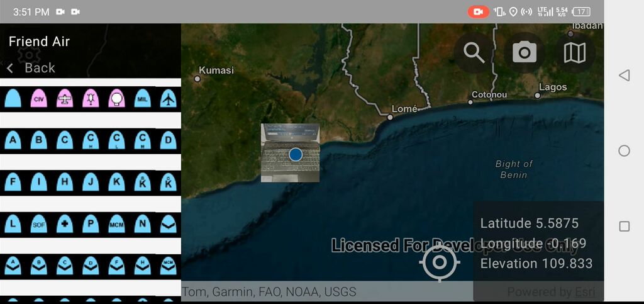Select the blue symbol labeled L
Image resolution: width=644 pixels, height=304 pixels.
click(13, 223)
